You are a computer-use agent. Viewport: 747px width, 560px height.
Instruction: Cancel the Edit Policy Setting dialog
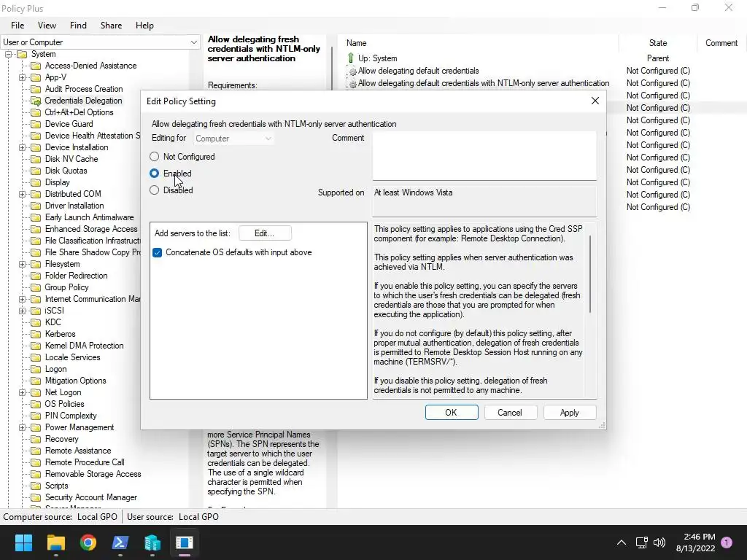tap(510, 413)
